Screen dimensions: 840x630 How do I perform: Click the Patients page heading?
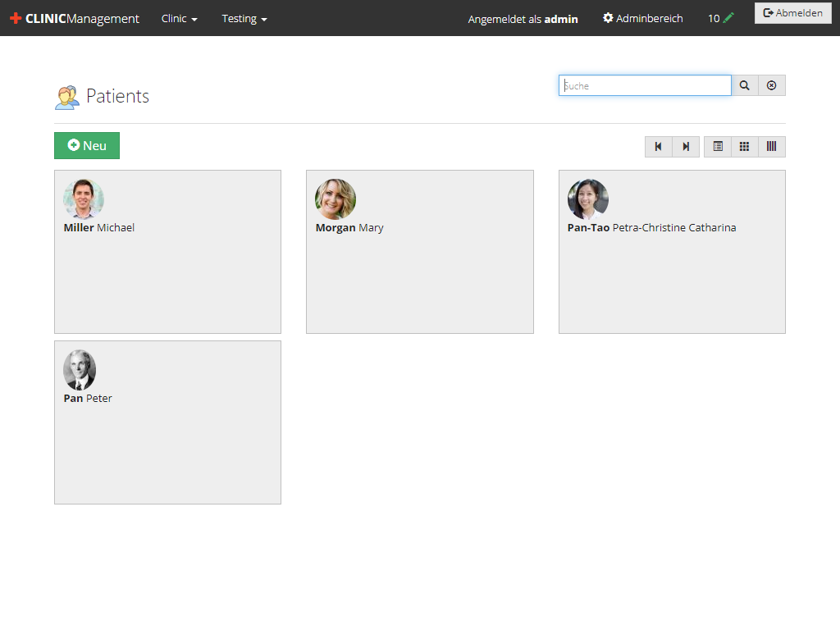[x=118, y=97]
